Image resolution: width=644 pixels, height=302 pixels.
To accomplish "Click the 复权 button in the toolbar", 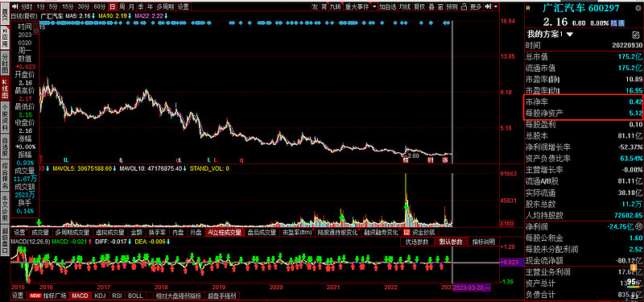I will [419, 6].
